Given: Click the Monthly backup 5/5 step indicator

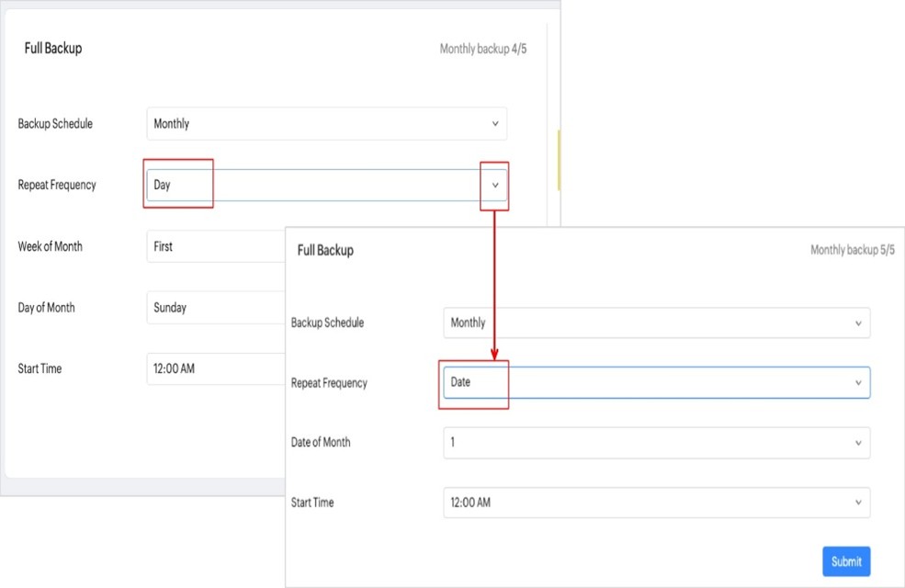Looking at the screenshot, I should pyautogui.click(x=852, y=250).
